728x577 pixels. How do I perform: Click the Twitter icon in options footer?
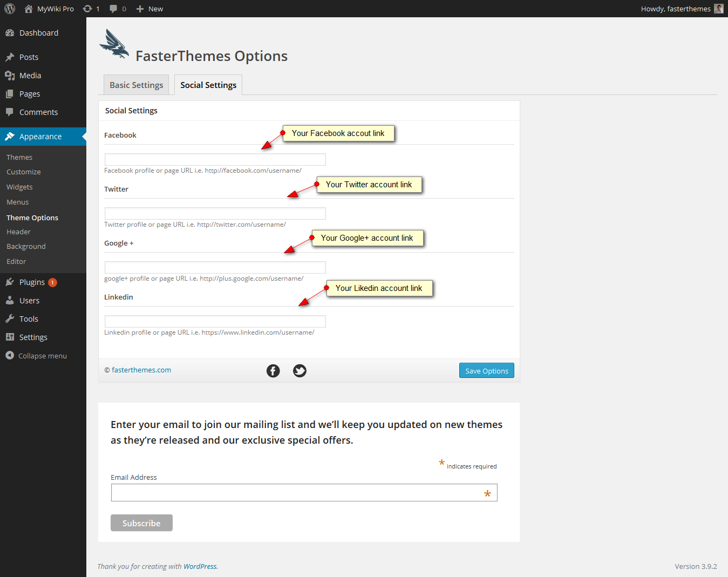(x=300, y=371)
